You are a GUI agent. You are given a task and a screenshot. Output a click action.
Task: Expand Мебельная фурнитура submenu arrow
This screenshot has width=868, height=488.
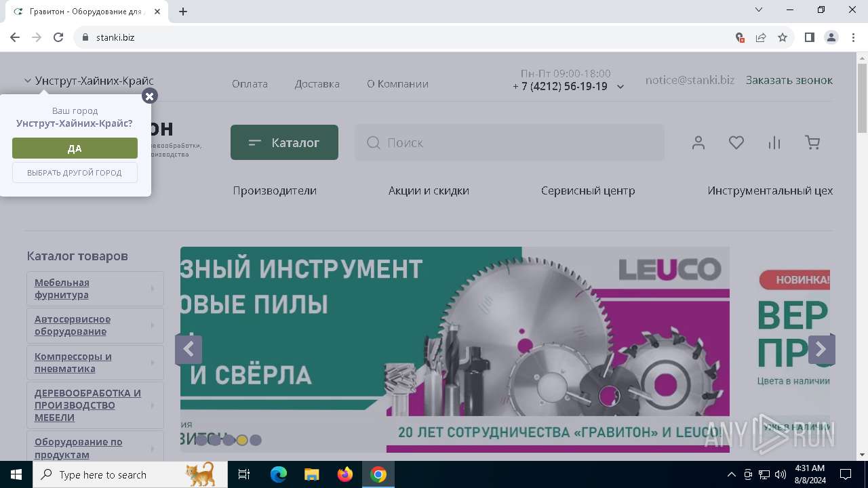[153, 289]
